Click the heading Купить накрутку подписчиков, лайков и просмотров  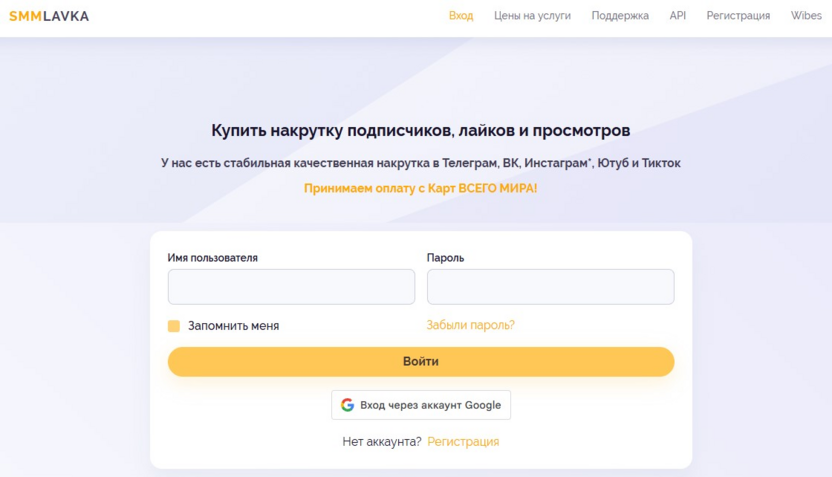tap(420, 131)
